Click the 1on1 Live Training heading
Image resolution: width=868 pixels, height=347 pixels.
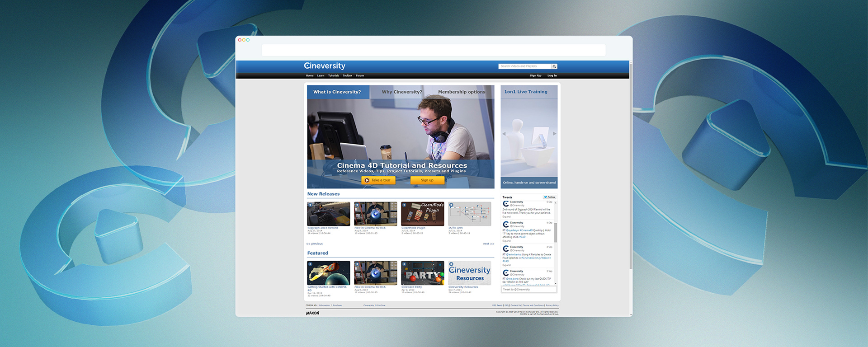(526, 92)
